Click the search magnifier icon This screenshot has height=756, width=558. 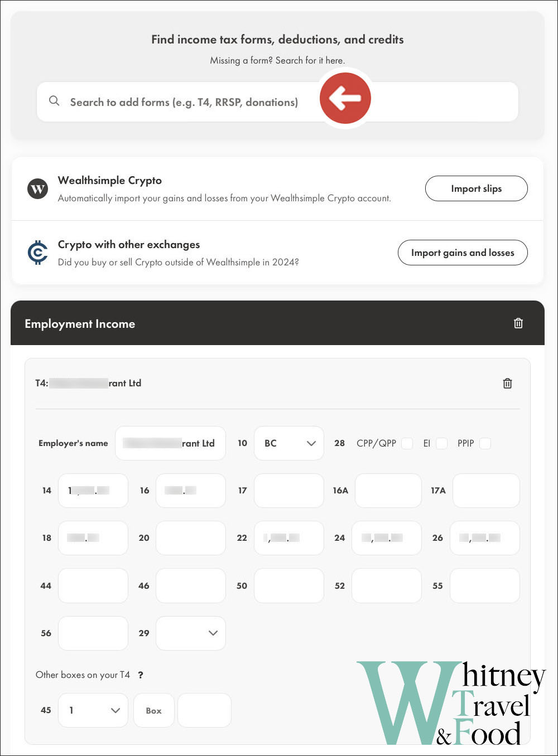point(54,101)
